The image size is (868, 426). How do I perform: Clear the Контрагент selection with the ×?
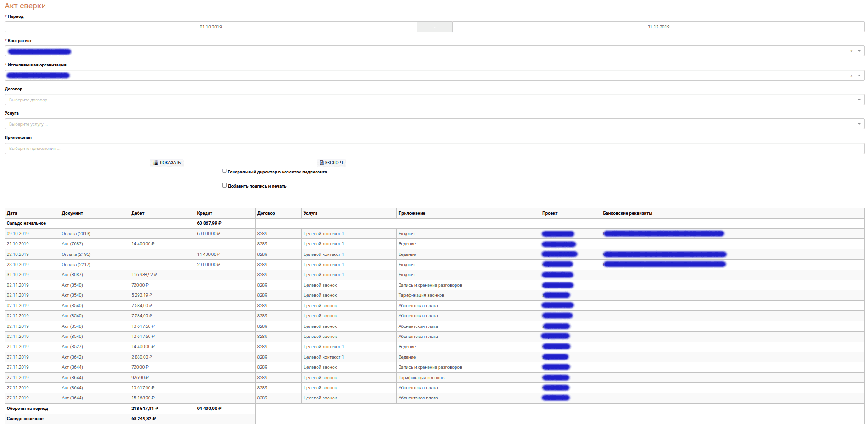point(851,51)
